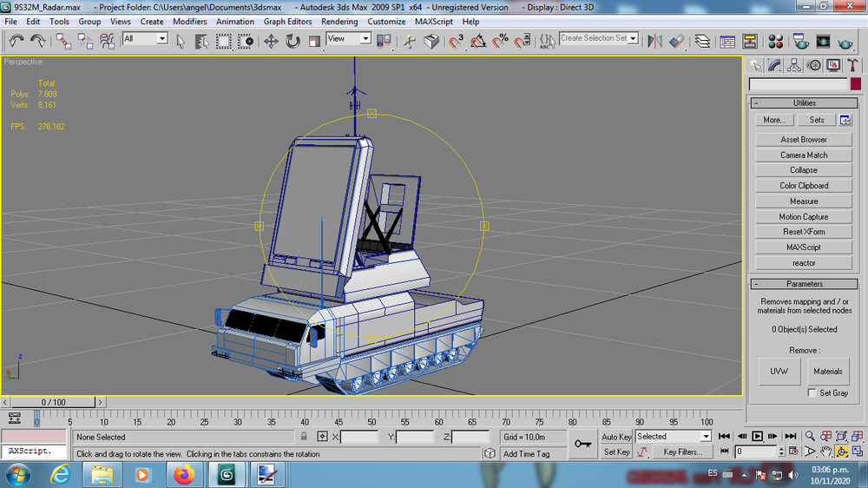868x488 pixels.
Task: Open the Rendering menu
Action: click(x=339, y=22)
